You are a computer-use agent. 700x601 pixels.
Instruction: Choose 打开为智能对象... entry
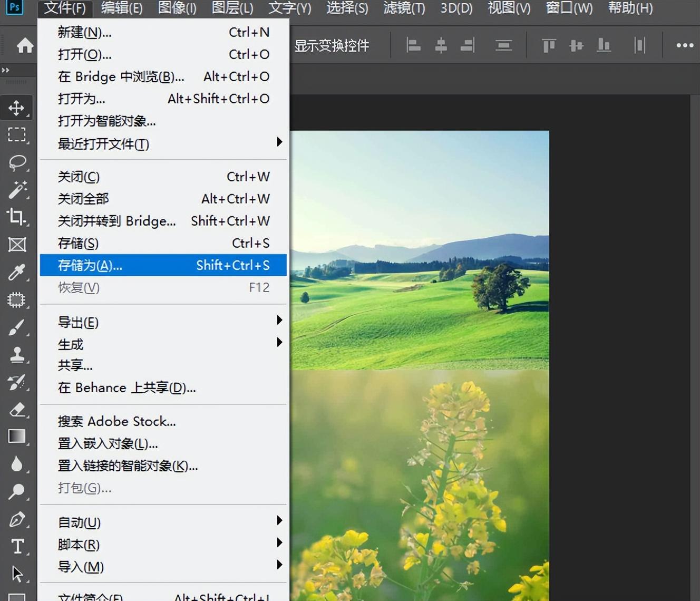click(163, 121)
